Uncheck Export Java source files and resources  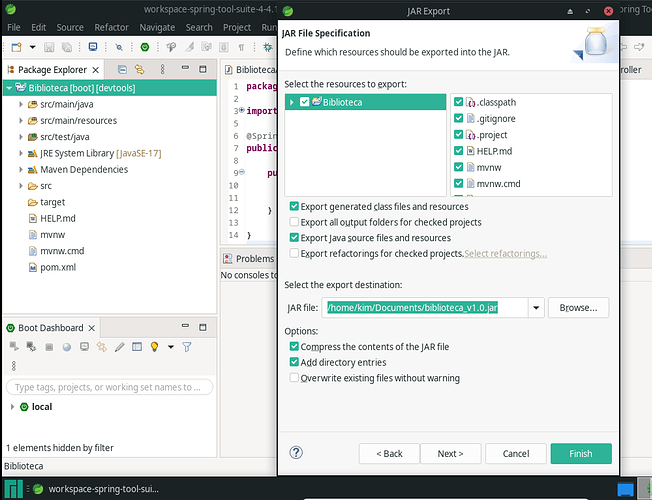(294, 238)
